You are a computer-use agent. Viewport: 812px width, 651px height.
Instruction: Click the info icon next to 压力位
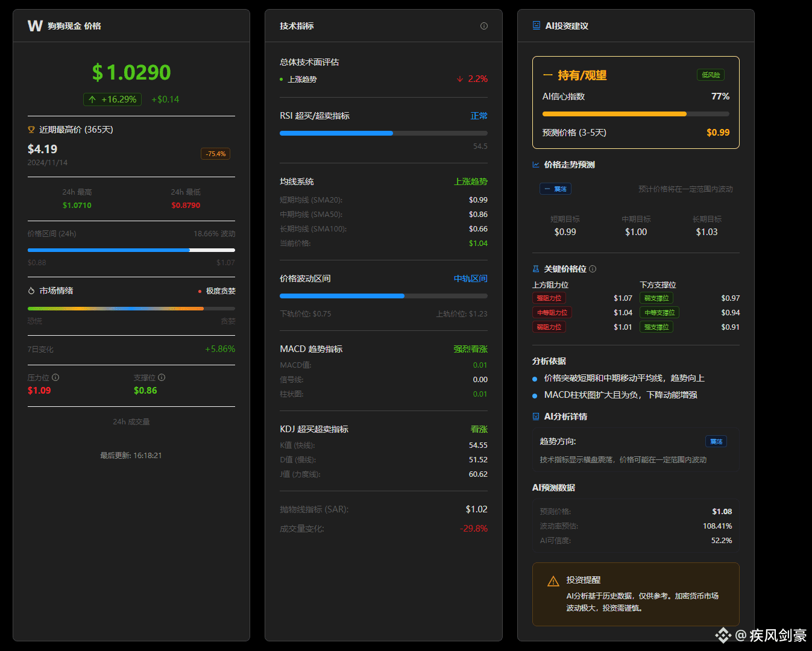point(55,377)
